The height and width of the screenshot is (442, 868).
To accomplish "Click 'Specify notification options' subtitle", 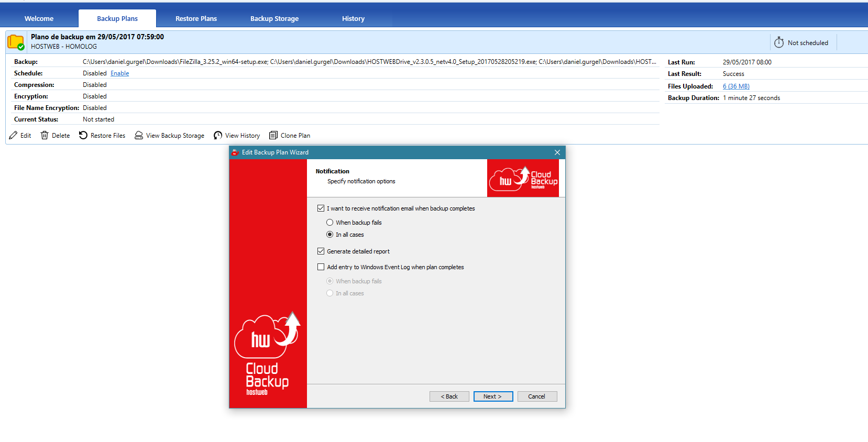I will click(x=361, y=181).
